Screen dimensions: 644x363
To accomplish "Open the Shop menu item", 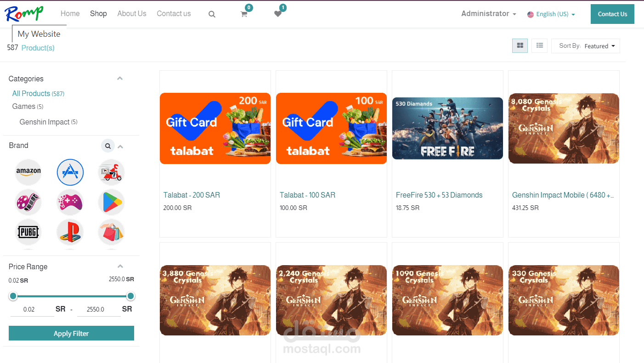I will [x=98, y=14].
